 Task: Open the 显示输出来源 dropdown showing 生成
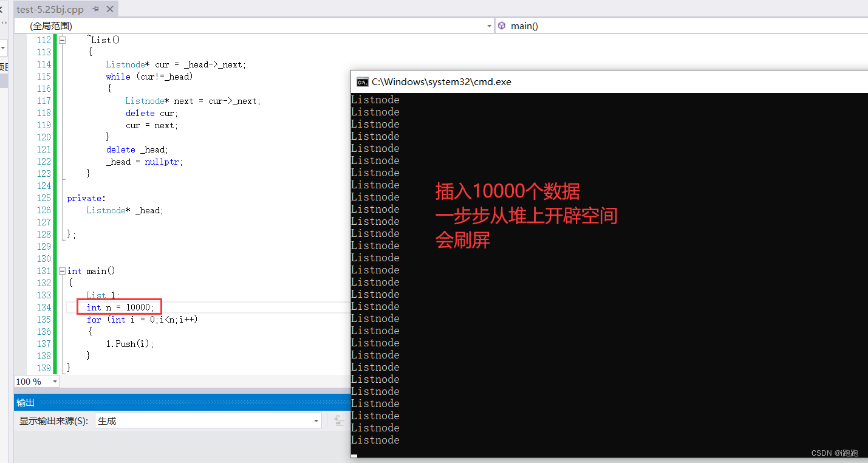(x=208, y=420)
